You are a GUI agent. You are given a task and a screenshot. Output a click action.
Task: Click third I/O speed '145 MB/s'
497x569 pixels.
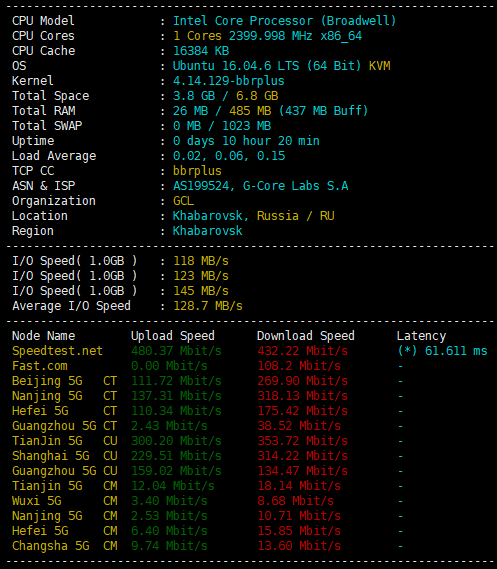(x=201, y=291)
